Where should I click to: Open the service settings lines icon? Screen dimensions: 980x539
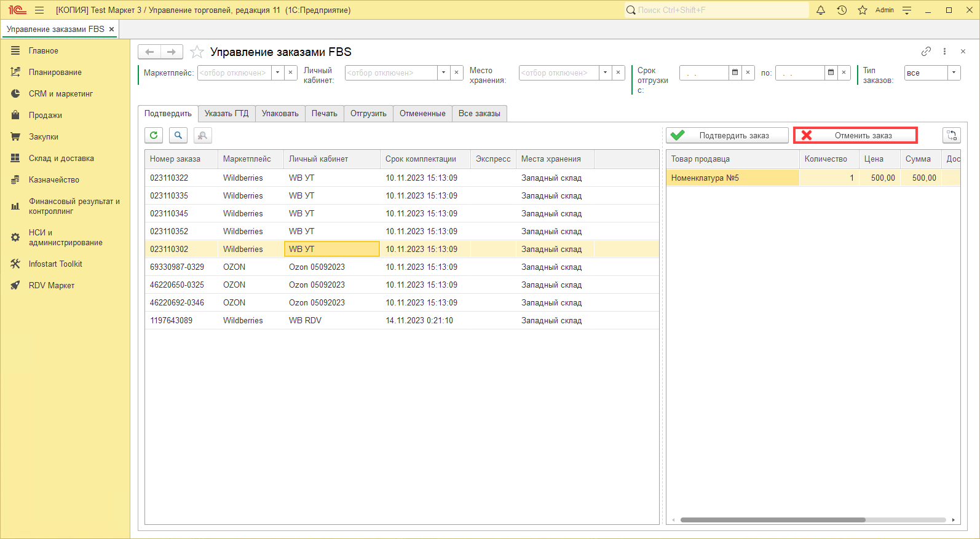click(x=907, y=10)
